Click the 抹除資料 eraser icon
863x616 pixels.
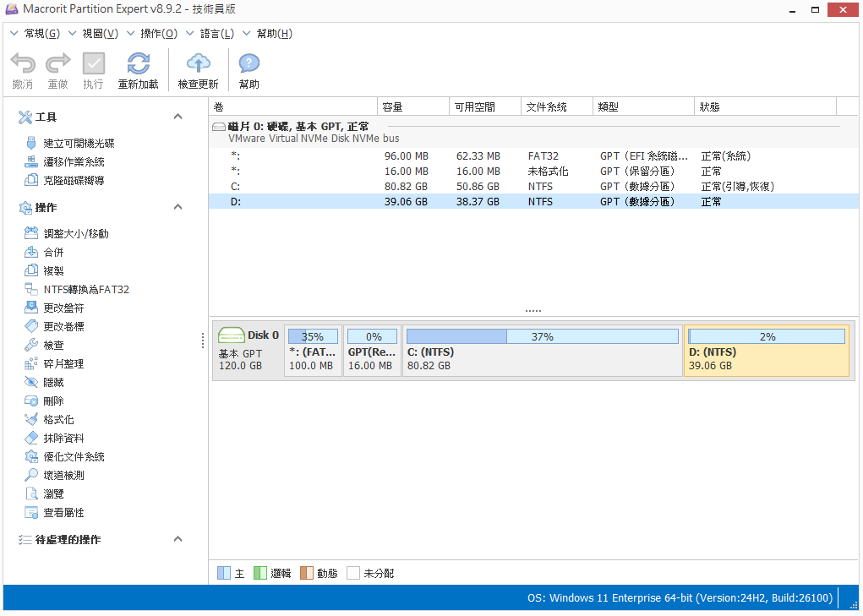(x=31, y=438)
